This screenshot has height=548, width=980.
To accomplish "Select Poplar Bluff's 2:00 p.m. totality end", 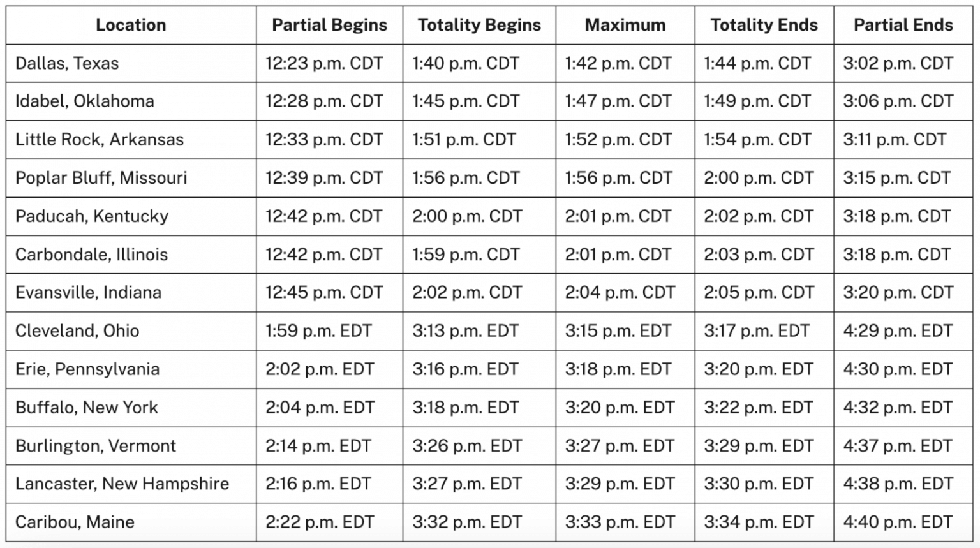I will [759, 177].
